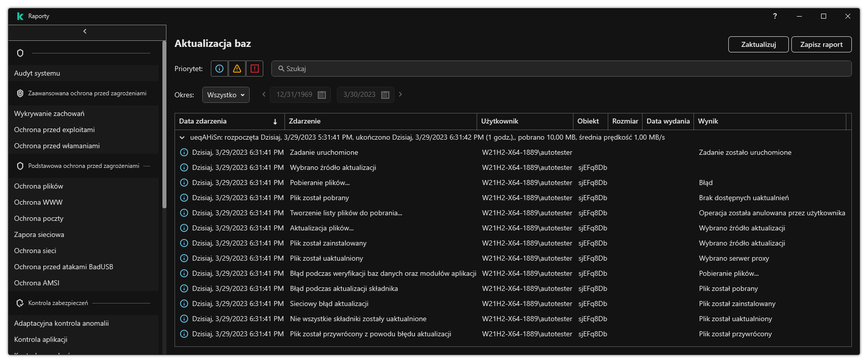Click the shield icon at top of sidebar
This screenshot has height=363, width=868.
(21, 53)
